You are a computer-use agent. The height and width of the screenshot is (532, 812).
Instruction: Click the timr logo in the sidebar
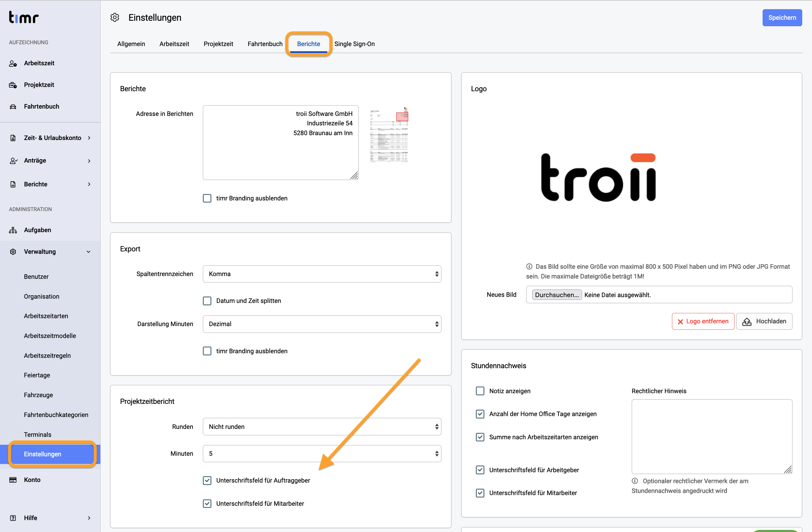click(x=23, y=17)
